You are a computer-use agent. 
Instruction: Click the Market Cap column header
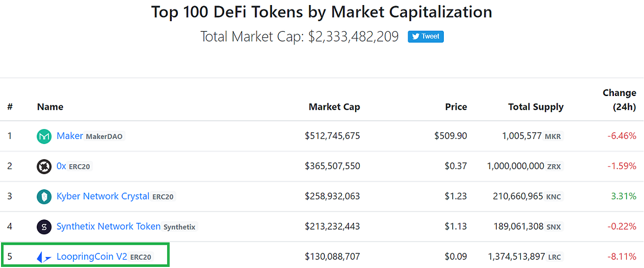pyautogui.click(x=335, y=107)
